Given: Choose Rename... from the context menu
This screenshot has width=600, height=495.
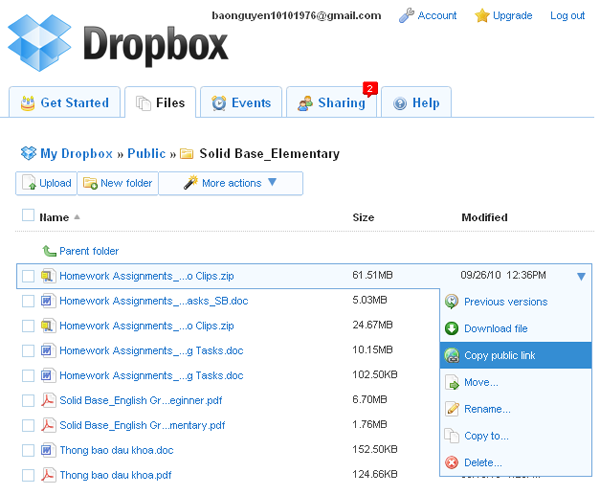Looking at the screenshot, I should (x=515, y=409).
